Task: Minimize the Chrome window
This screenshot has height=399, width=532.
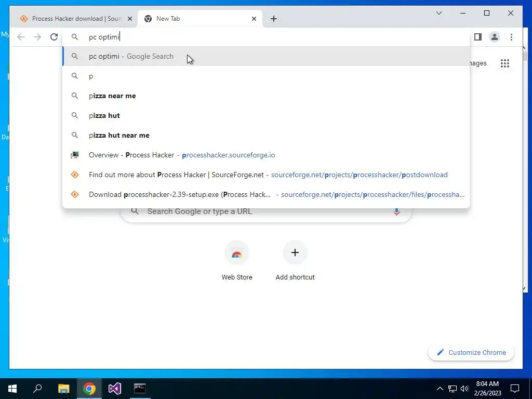Action: pyautogui.click(x=463, y=13)
